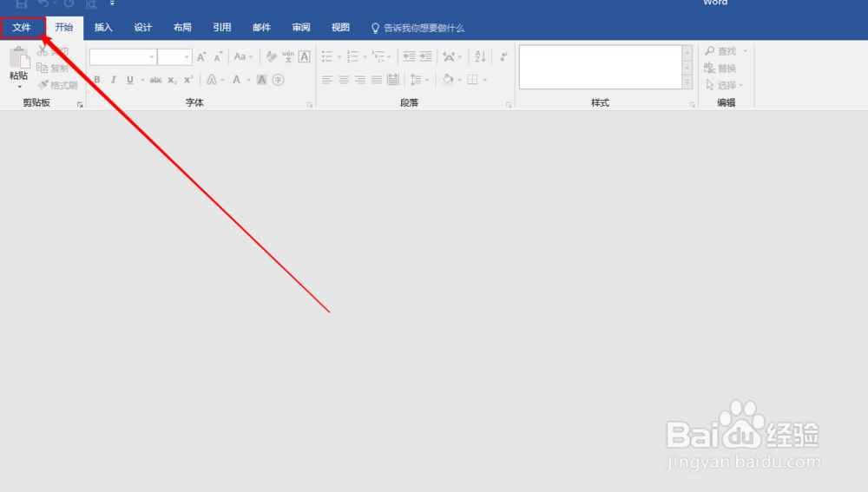Click the lightbulb Tell Me icon
The width and height of the screenshot is (868, 492).
point(375,29)
